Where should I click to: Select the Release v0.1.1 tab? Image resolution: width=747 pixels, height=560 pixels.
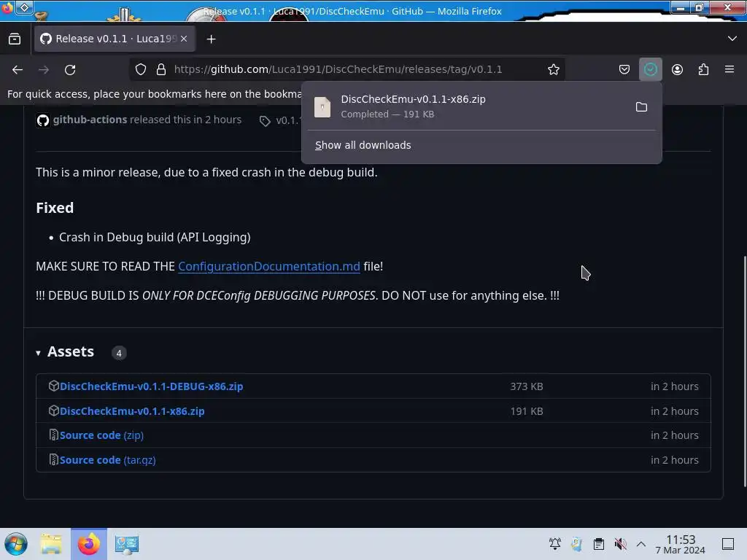115,39
